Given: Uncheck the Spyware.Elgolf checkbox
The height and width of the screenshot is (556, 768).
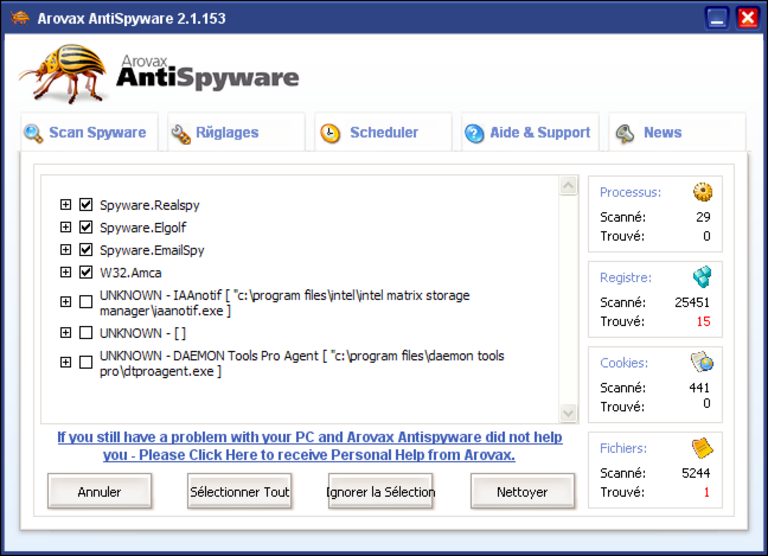Looking at the screenshot, I should (x=86, y=227).
